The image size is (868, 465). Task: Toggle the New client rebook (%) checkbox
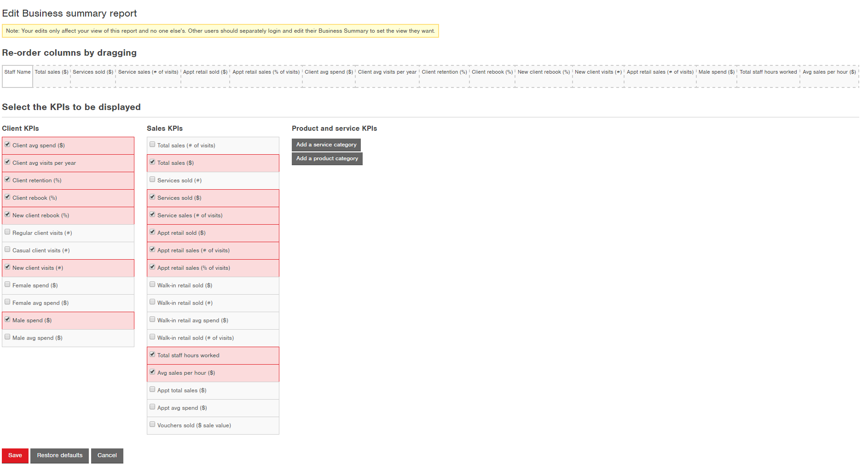pyautogui.click(x=7, y=214)
